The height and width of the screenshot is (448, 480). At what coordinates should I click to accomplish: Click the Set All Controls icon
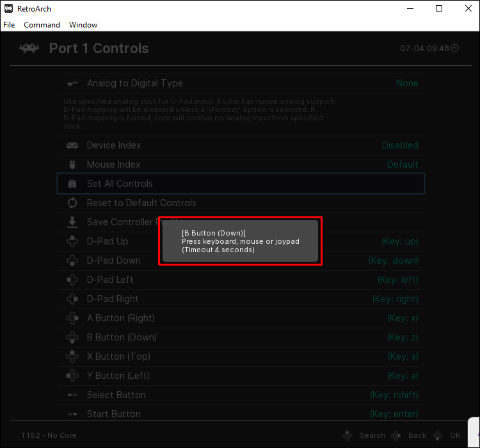click(x=72, y=184)
